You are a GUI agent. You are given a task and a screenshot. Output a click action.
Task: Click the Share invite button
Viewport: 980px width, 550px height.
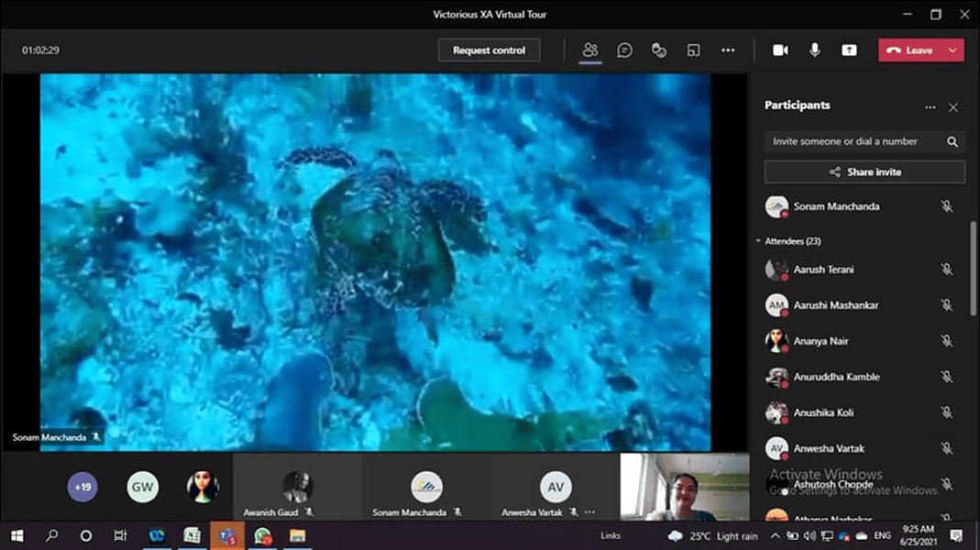click(x=865, y=172)
